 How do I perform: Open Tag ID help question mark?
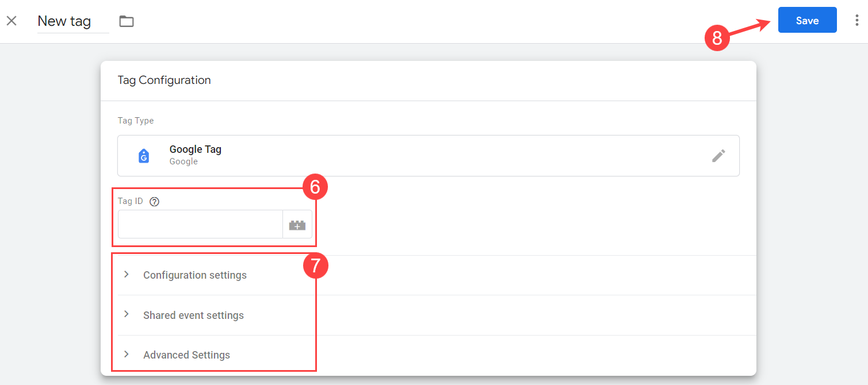click(154, 202)
